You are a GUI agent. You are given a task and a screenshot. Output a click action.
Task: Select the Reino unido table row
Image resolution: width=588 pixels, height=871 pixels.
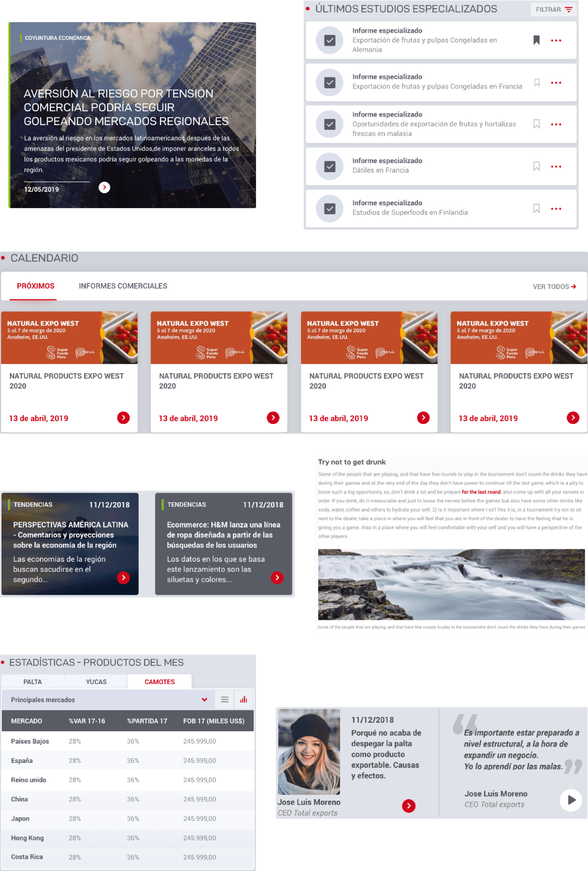click(128, 780)
